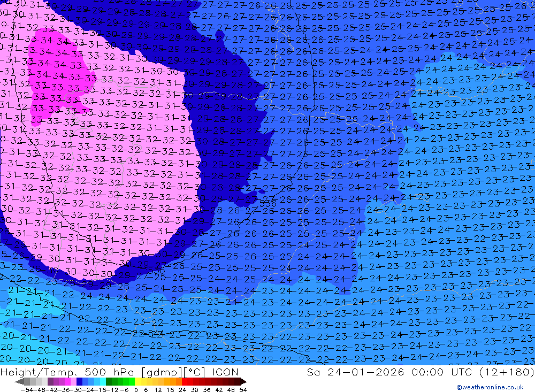Click the dark blue legend swatch at -30
This screenshot has width=535, height=392.
pyautogui.click(x=79, y=381)
